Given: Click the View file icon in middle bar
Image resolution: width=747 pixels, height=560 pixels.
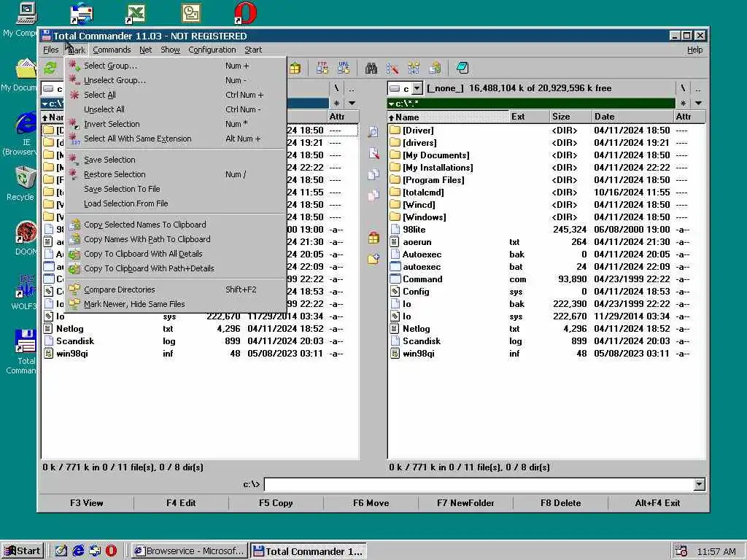Looking at the screenshot, I should click(x=373, y=132).
